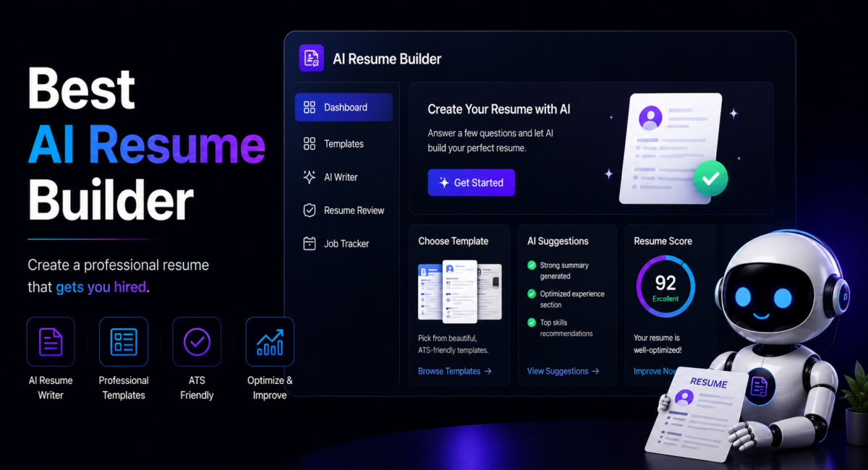Click the Job Tracker calendar icon
This screenshot has height=470, width=868.
click(310, 244)
